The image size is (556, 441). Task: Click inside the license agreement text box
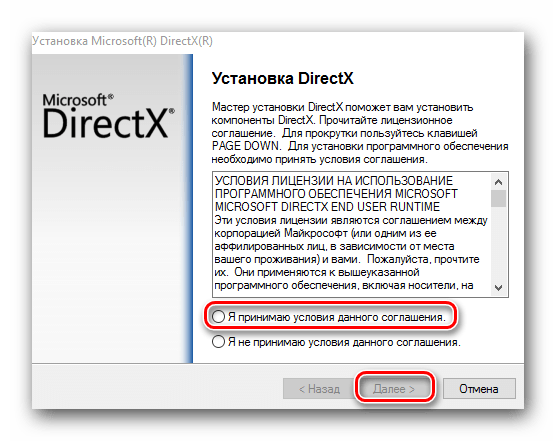352,235
